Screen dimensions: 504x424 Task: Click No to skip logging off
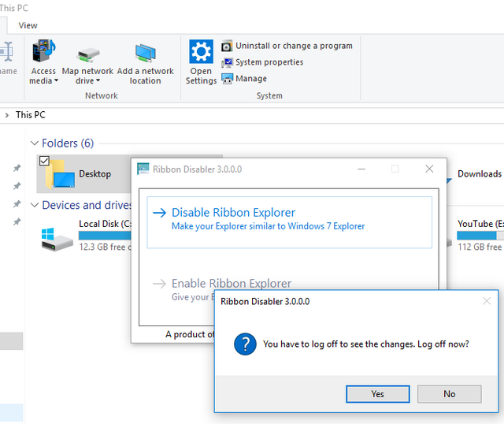click(x=450, y=394)
